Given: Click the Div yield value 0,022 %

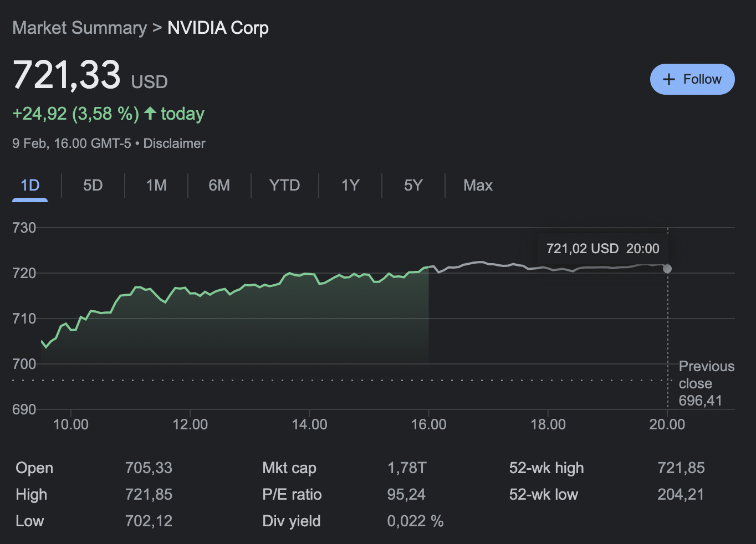Looking at the screenshot, I should click(x=415, y=521).
